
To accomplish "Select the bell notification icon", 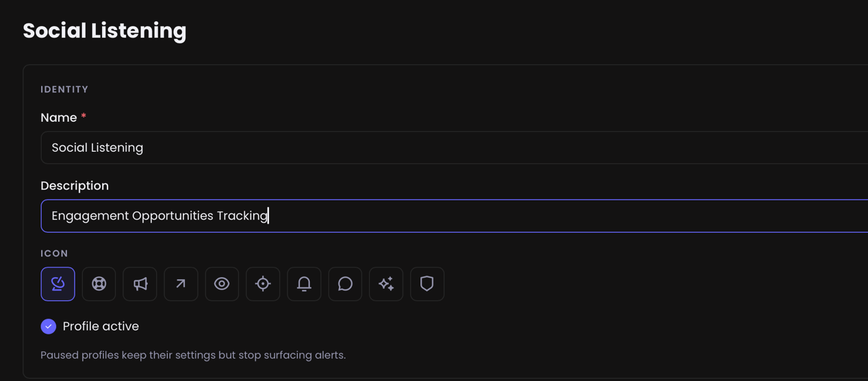I will (x=304, y=284).
